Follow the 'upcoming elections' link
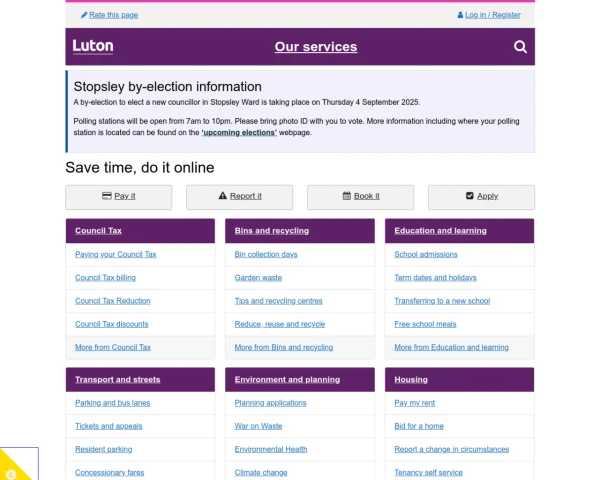The image size is (600, 480). click(x=239, y=132)
